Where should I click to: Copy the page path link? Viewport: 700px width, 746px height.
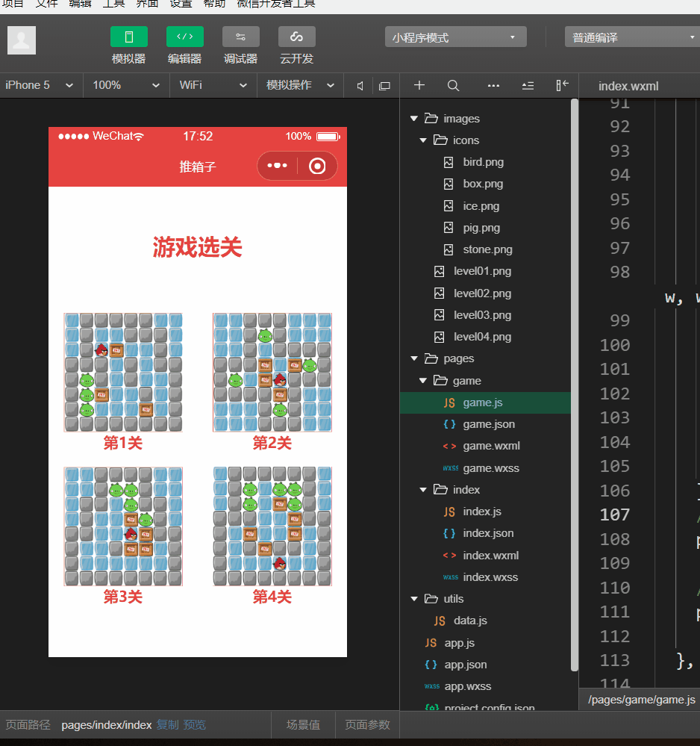[167, 725]
